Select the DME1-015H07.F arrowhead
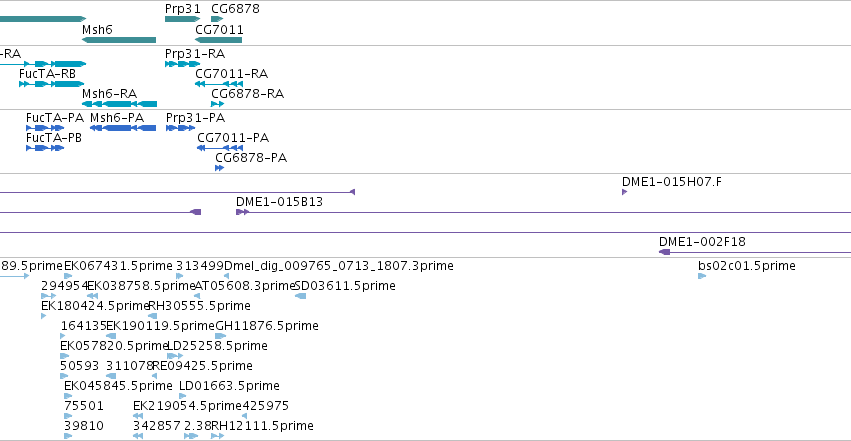The height and width of the screenshot is (441, 851). pos(625,192)
